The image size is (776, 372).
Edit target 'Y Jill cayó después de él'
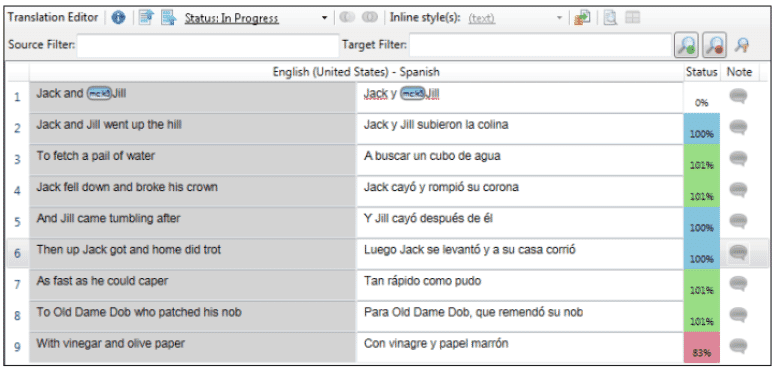(428, 218)
